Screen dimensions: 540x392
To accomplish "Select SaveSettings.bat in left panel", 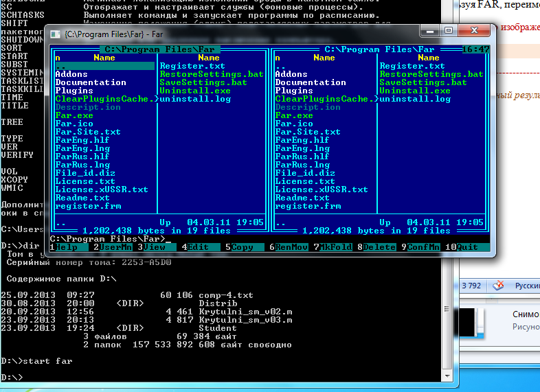I will (x=203, y=82).
